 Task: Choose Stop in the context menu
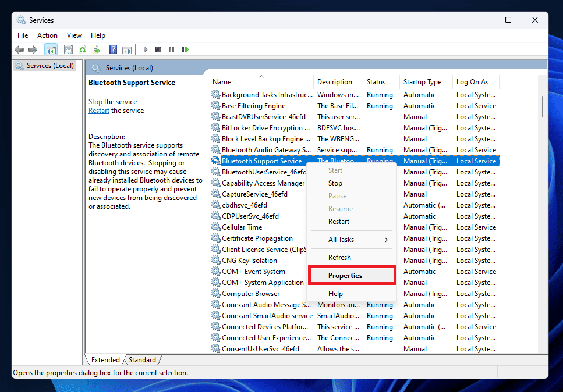[352, 183]
